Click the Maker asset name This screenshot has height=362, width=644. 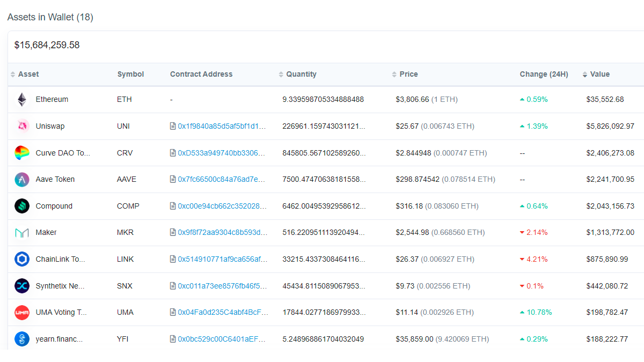[46, 232]
